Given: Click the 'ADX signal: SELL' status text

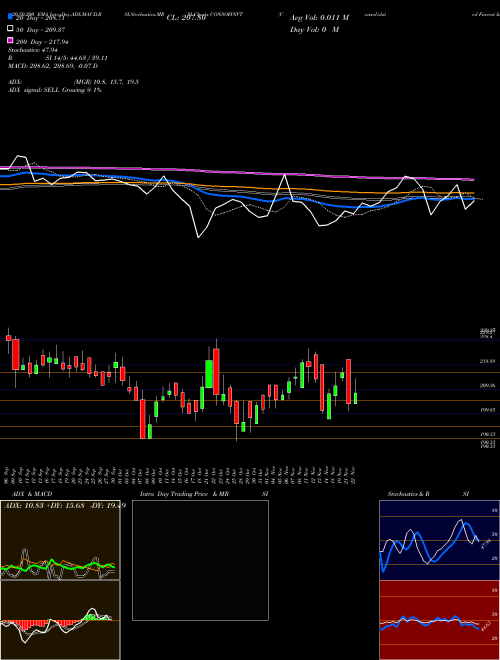Looking at the screenshot, I should pos(55,90).
